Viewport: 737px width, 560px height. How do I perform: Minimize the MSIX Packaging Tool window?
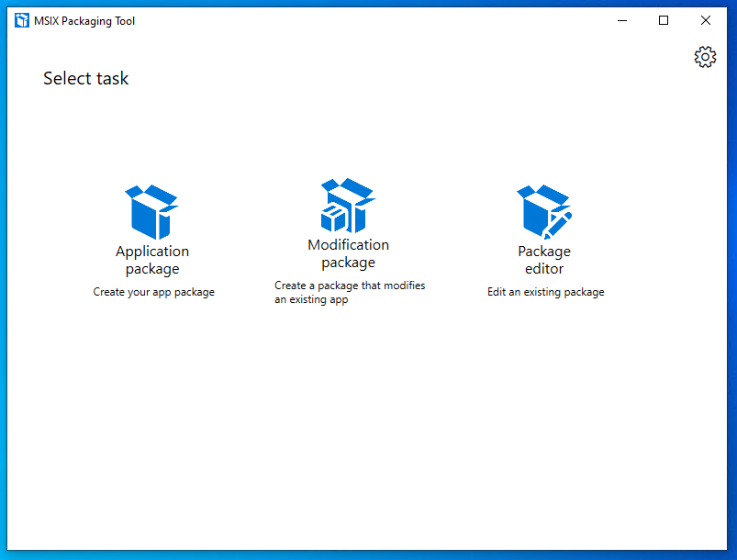coord(622,21)
